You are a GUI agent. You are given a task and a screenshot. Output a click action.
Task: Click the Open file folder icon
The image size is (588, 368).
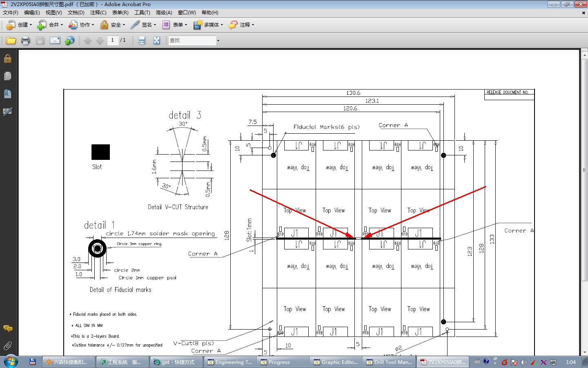coord(11,40)
